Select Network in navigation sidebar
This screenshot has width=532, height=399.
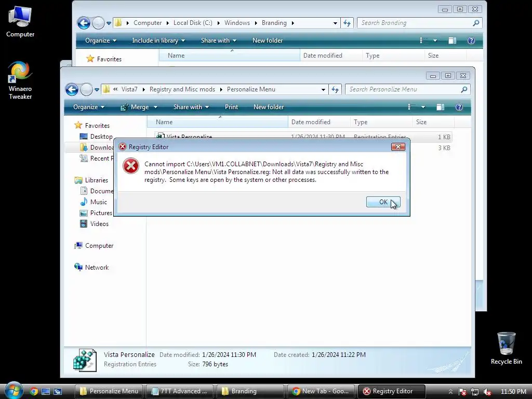tap(91, 268)
